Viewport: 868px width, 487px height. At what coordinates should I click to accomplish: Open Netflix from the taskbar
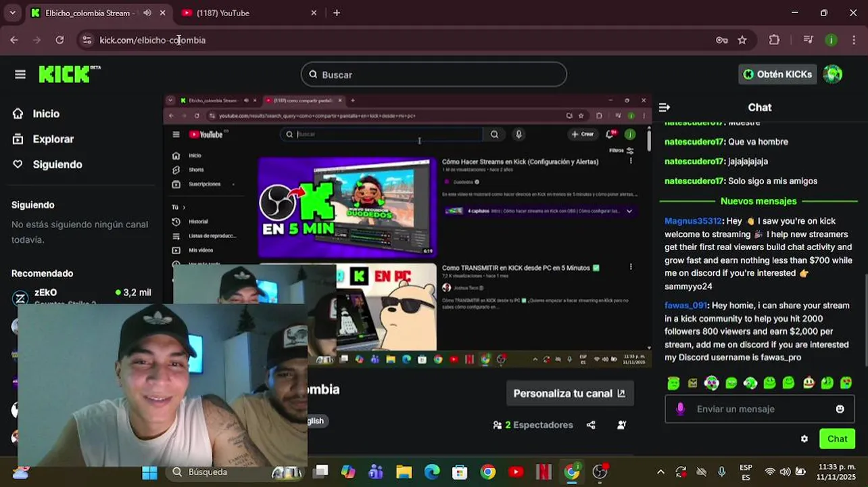(544, 472)
